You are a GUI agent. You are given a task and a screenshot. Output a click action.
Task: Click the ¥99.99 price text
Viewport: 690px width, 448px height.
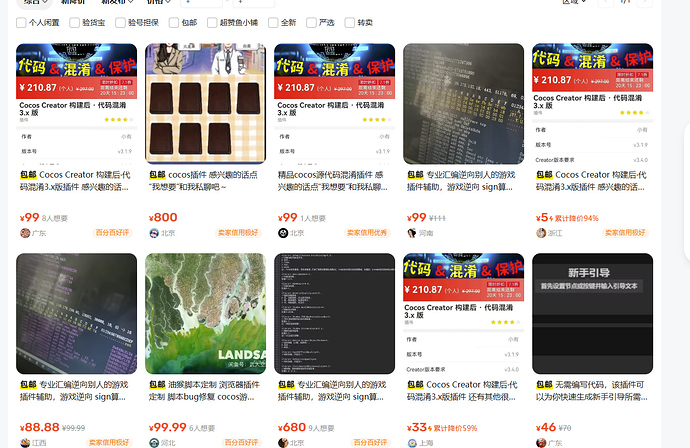pyautogui.click(x=168, y=427)
